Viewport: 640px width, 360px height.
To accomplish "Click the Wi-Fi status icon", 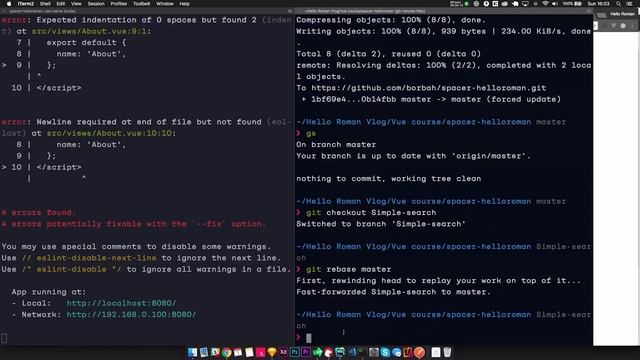I will [x=545, y=4].
